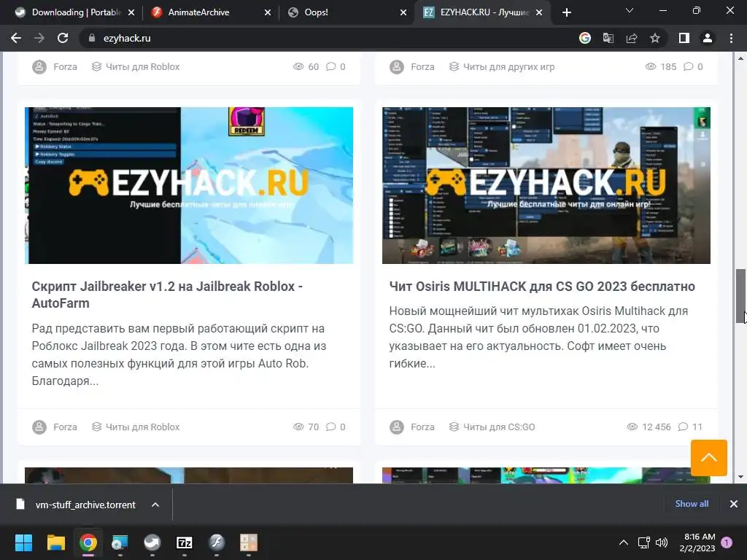The height and width of the screenshot is (560, 747).
Task: Open the clock showing 8:16 AM
Action: pyautogui.click(x=697, y=542)
